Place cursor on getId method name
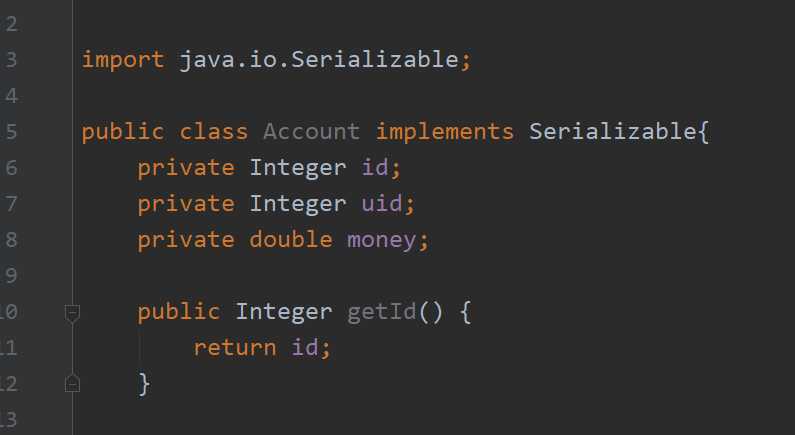The height and width of the screenshot is (435, 795). coord(382,311)
